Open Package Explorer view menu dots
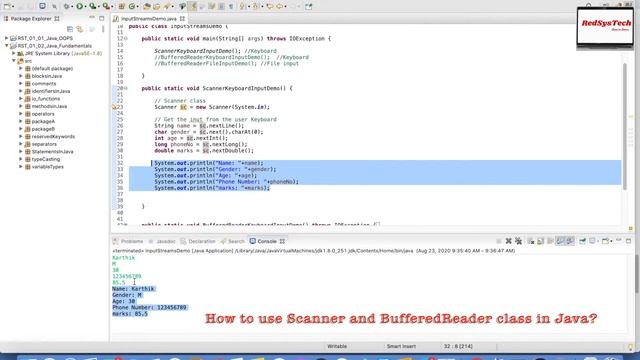 103,29
